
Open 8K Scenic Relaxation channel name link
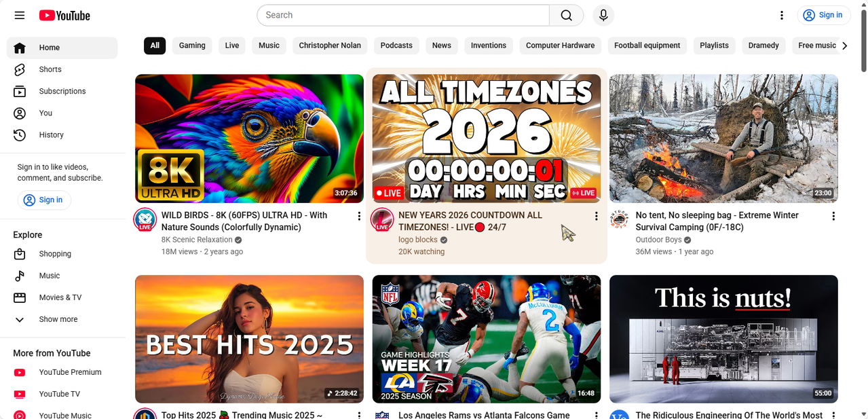pyautogui.click(x=197, y=240)
